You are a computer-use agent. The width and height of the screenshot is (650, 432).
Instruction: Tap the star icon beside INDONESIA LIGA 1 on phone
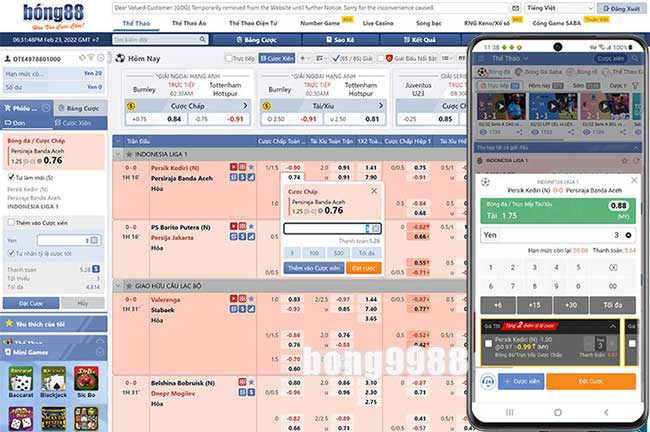(625, 160)
